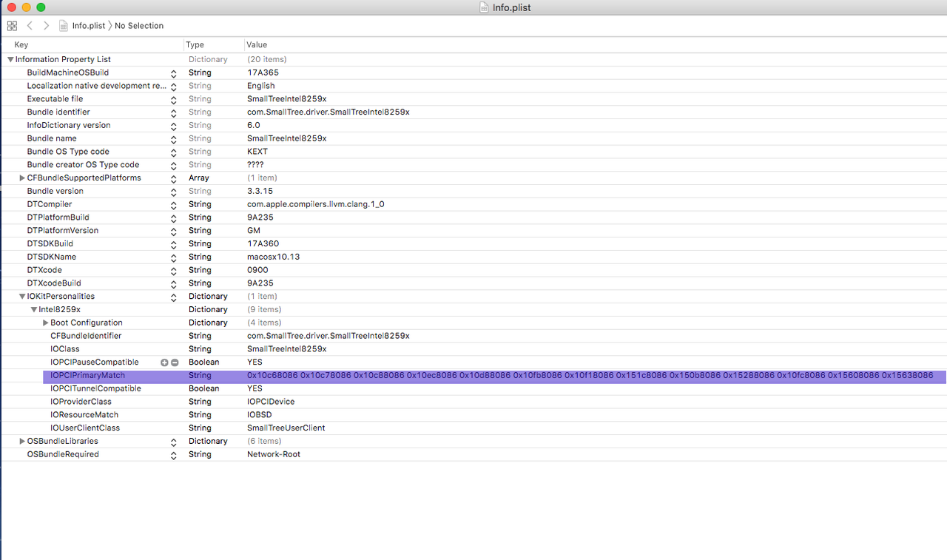
Task: Click YES value of IOPCITunnelCompatible
Action: coord(255,389)
